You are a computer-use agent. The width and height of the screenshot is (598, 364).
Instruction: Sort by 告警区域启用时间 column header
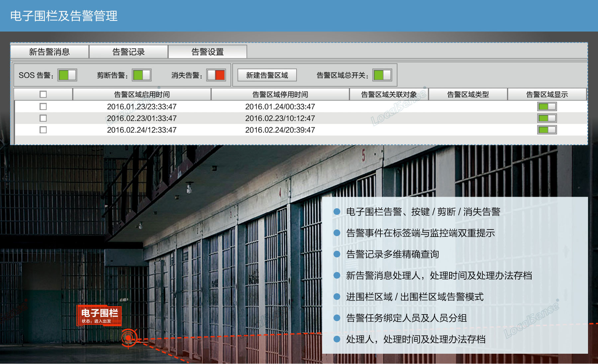pos(142,95)
